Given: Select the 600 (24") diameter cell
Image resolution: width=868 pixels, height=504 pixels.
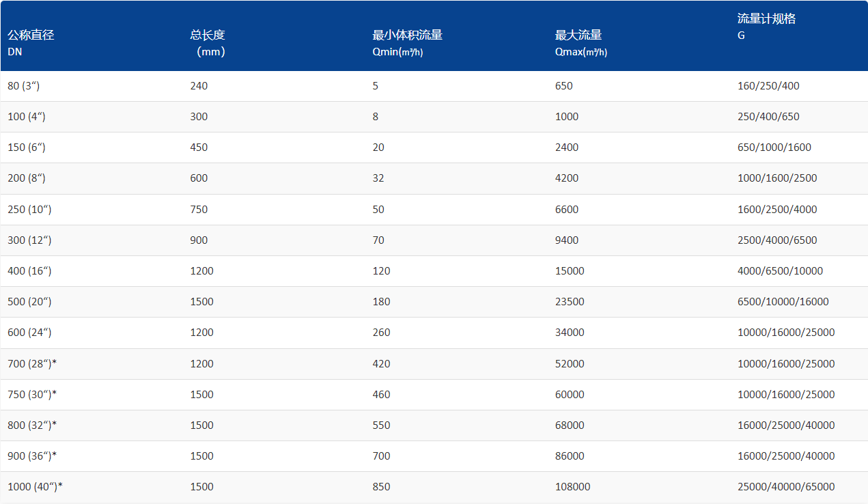Looking at the screenshot, I should 29,333.
